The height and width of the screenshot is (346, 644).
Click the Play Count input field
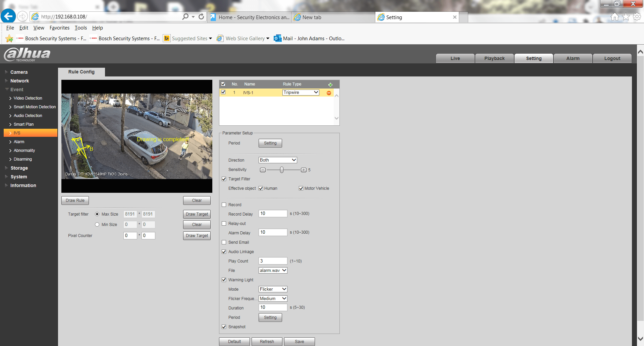point(273,261)
